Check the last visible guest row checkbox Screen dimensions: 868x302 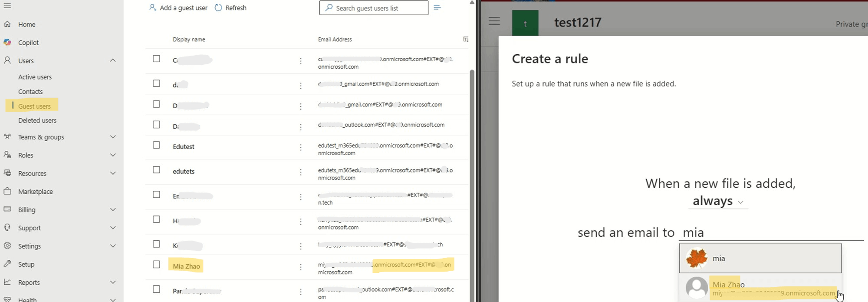[156, 289]
